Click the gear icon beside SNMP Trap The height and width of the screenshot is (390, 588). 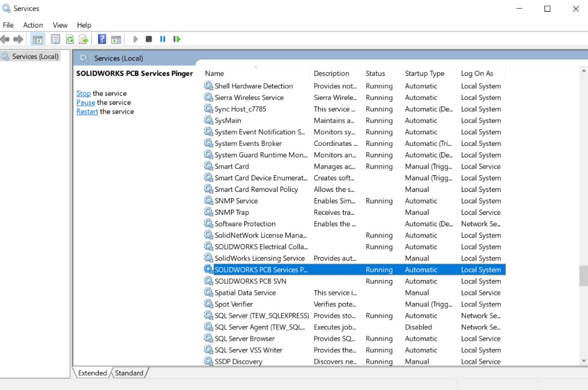208,212
